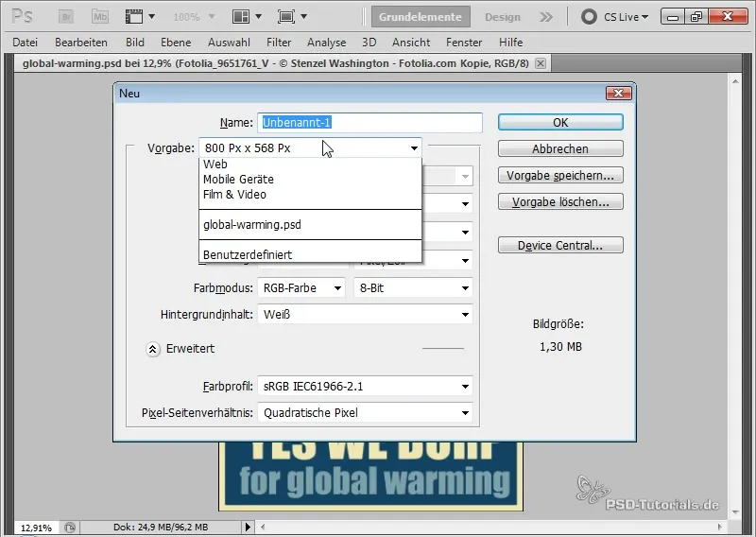
Task: Click the vertical scrollbar up arrow
Action: pos(735,81)
